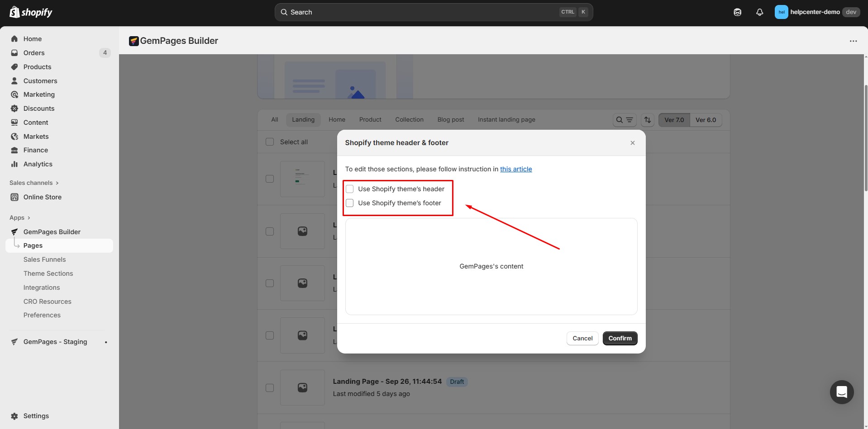This screenshot has width=868, height=429.
Task: Click the sort arrows icon next to filters
Action: [647, 120]
